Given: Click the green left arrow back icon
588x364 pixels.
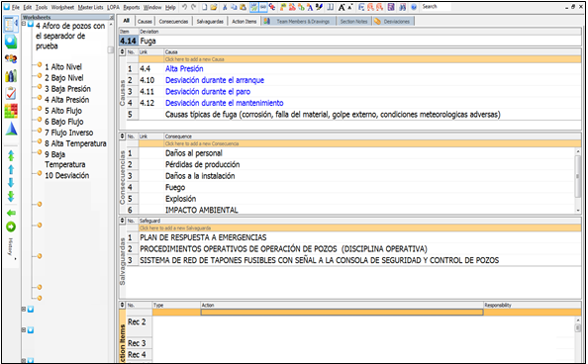Looking at the screenshot, I should (11, 213).
